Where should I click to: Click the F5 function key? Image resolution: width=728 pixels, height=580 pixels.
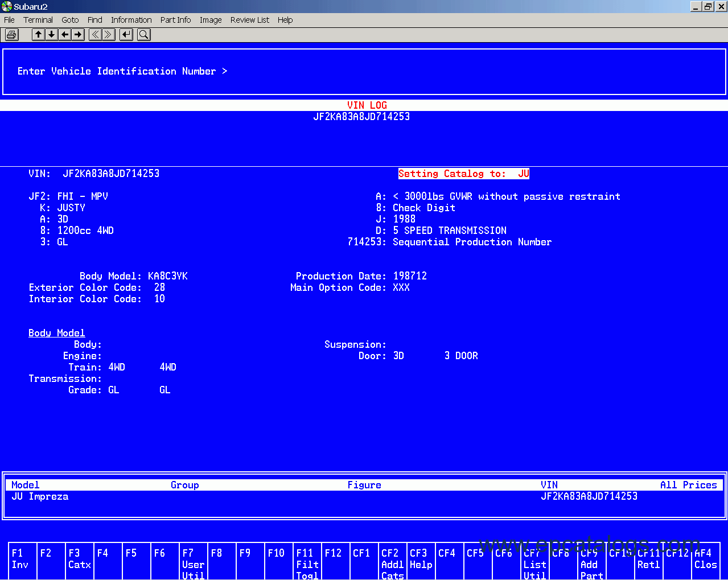coord(137,561)
